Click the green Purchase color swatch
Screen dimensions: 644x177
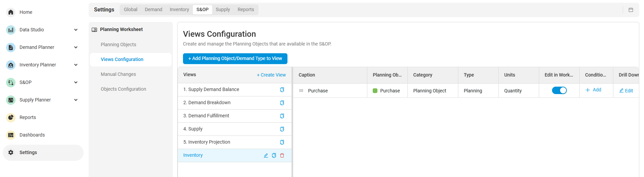[x=375, y=91]
